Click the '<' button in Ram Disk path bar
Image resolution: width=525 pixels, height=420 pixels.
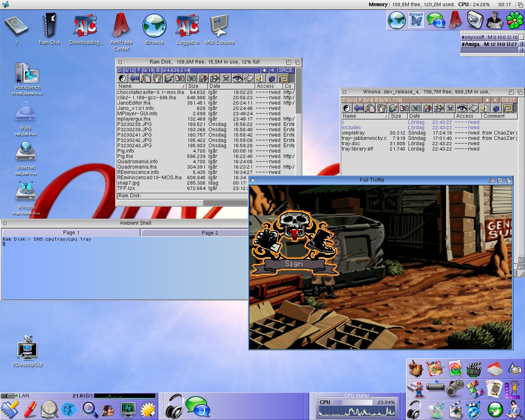coord(272,71)
